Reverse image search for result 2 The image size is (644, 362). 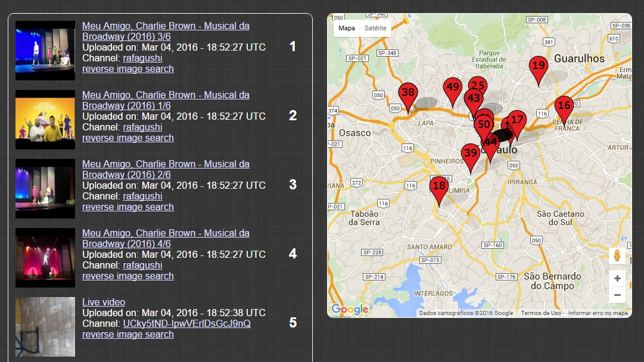[127, 138]
